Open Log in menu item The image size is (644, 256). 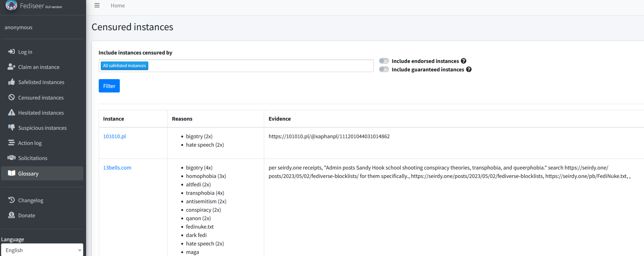pos(42,52)
